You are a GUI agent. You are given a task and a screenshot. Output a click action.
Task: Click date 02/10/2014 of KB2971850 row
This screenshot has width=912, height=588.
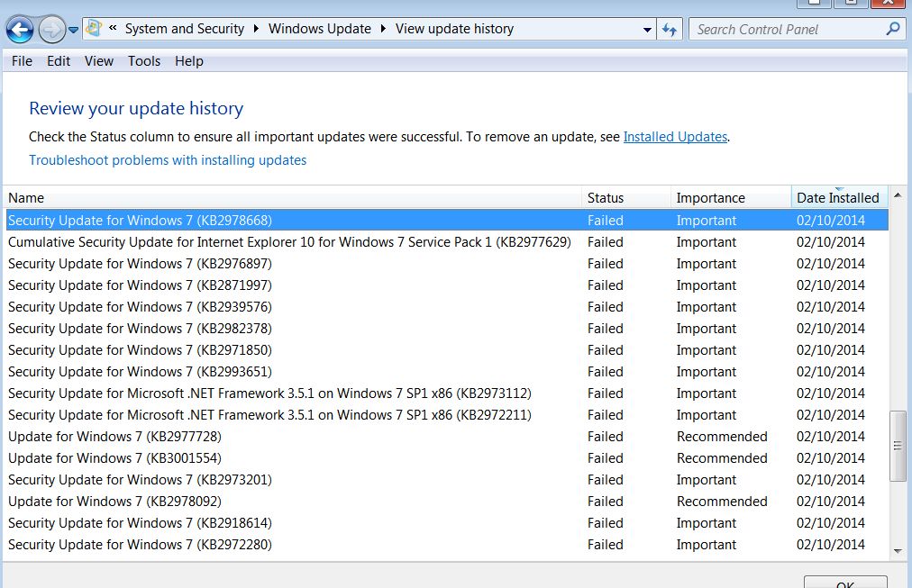coord(831,349)
